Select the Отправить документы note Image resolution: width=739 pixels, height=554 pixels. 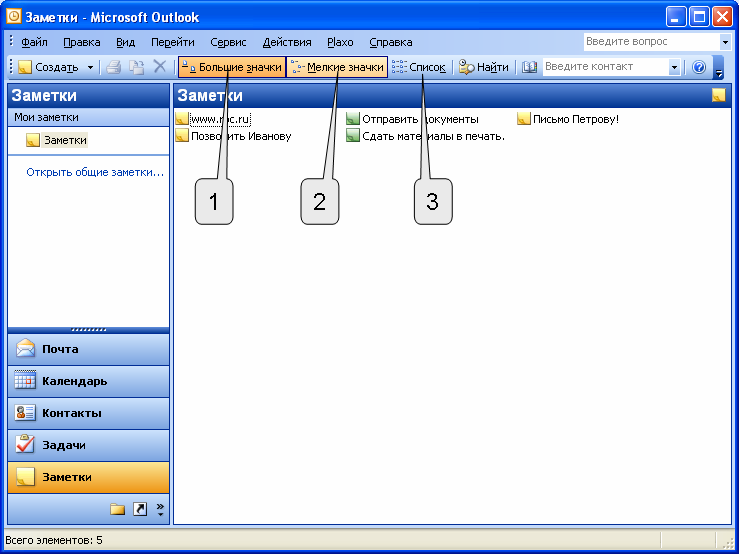[x=420, y=119]
